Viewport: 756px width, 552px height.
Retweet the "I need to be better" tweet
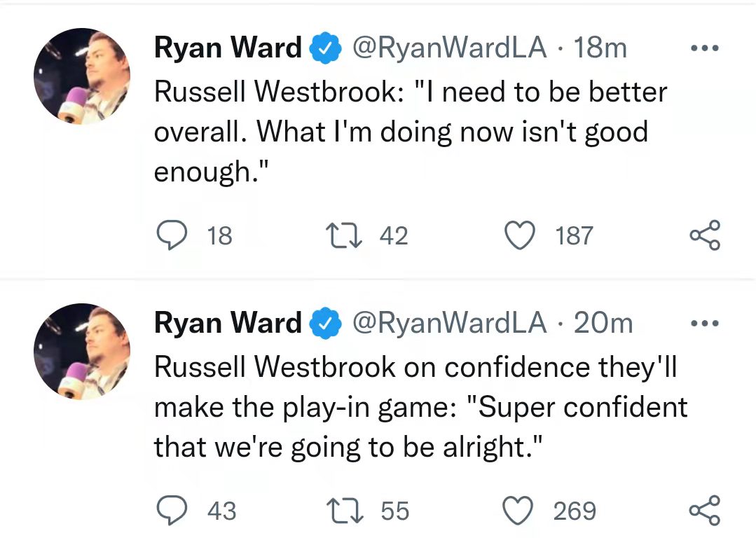(x=344, y=235)
